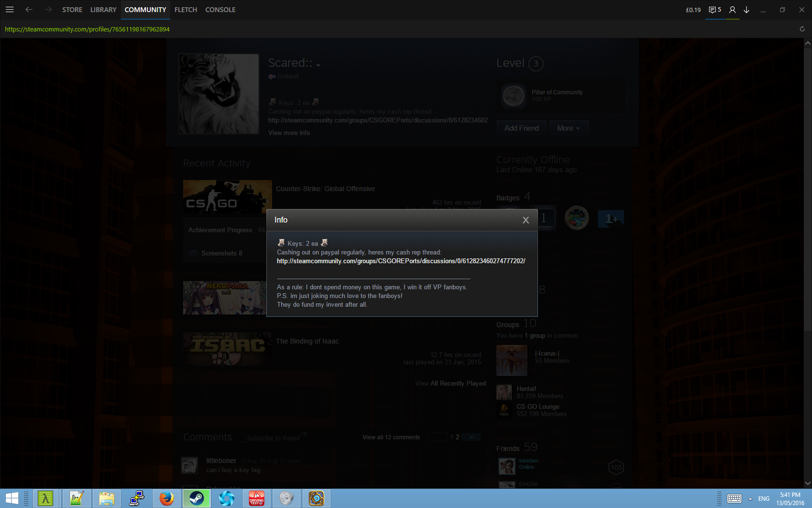This screenshot has height=508, width=812.
Task: Open the chat notifications icon
Action: click(714, 10)
